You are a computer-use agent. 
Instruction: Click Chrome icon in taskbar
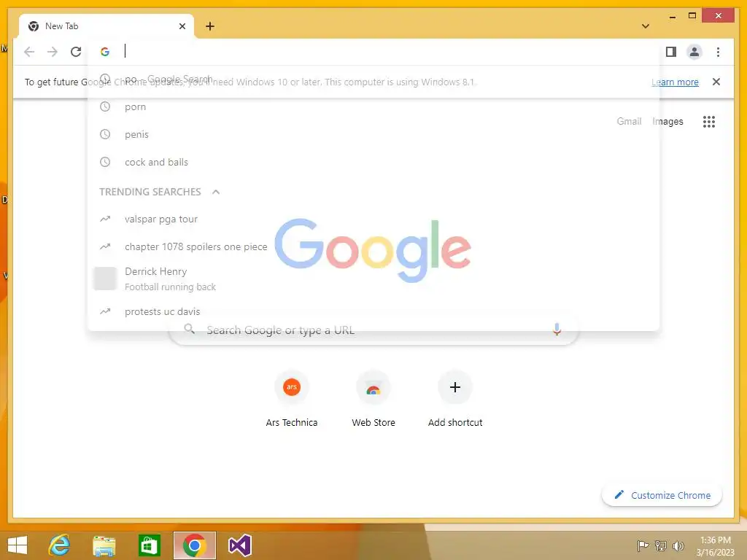(194, 545)
